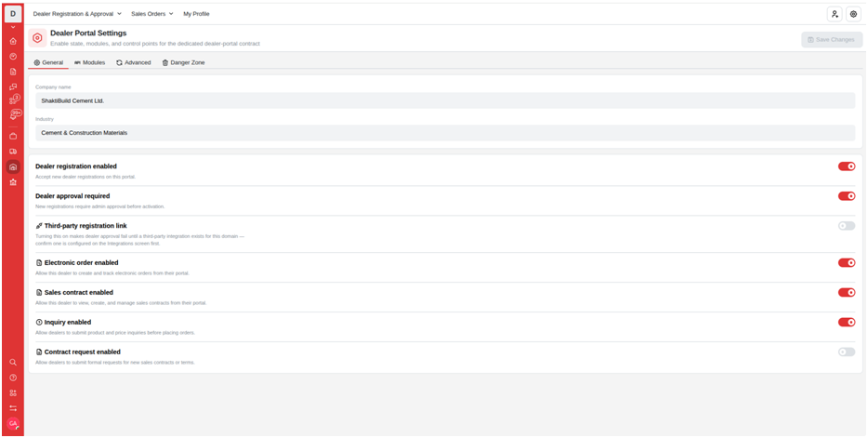Click the 'Inquiry enabled' label
The height and width of the screenshot is (438, 868).
(x=68, y=323)
